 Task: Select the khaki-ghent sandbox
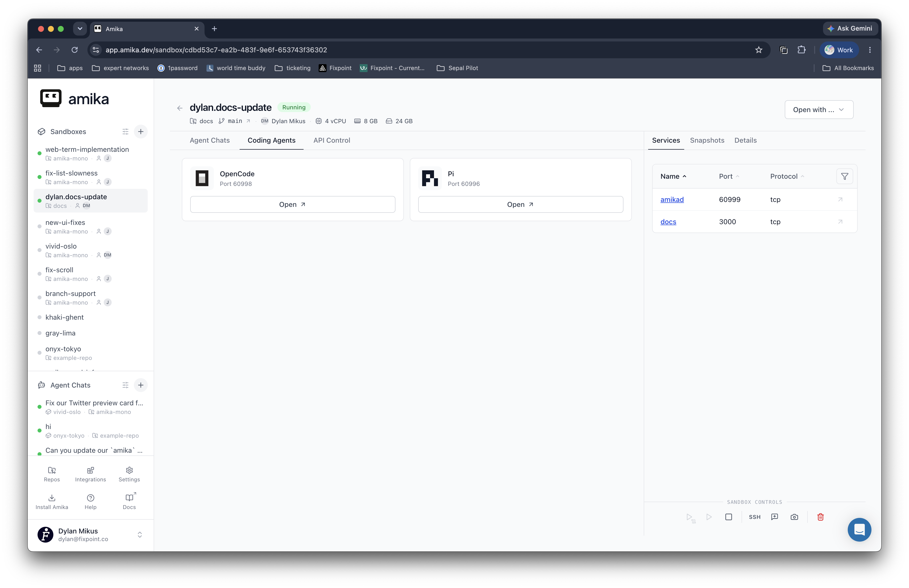(x=90, y=317)
